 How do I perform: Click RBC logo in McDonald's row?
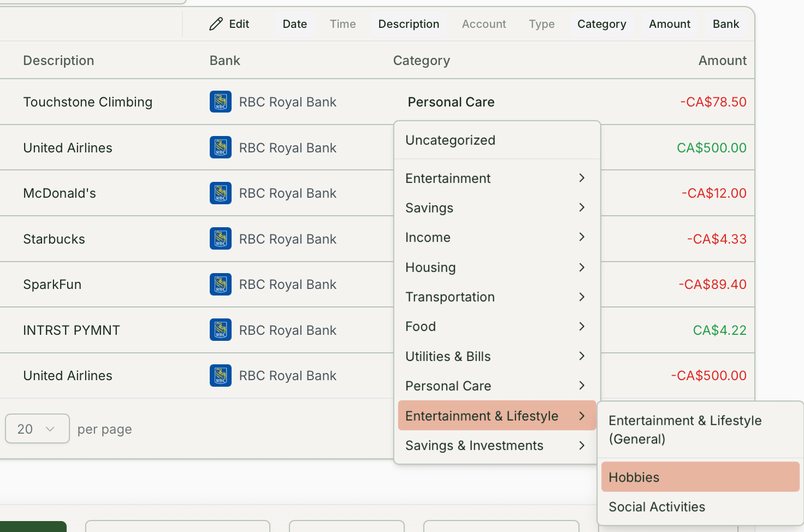(x=221, y=193)
